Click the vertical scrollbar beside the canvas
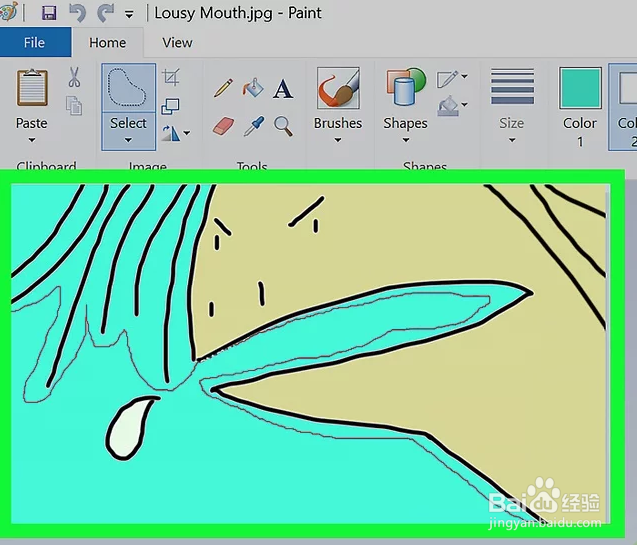 pyautogui.click(x=607, y=353)
